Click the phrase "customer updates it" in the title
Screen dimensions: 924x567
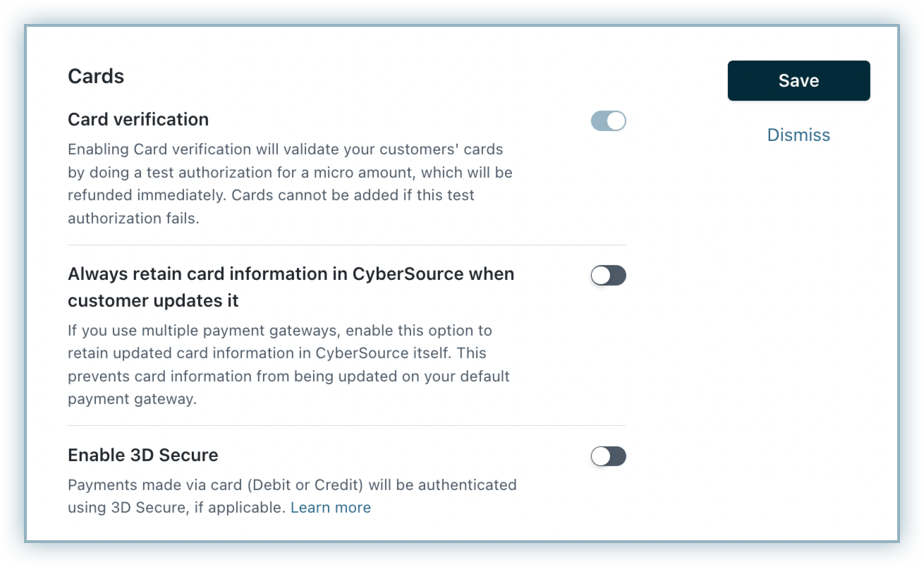click(153, 300)
